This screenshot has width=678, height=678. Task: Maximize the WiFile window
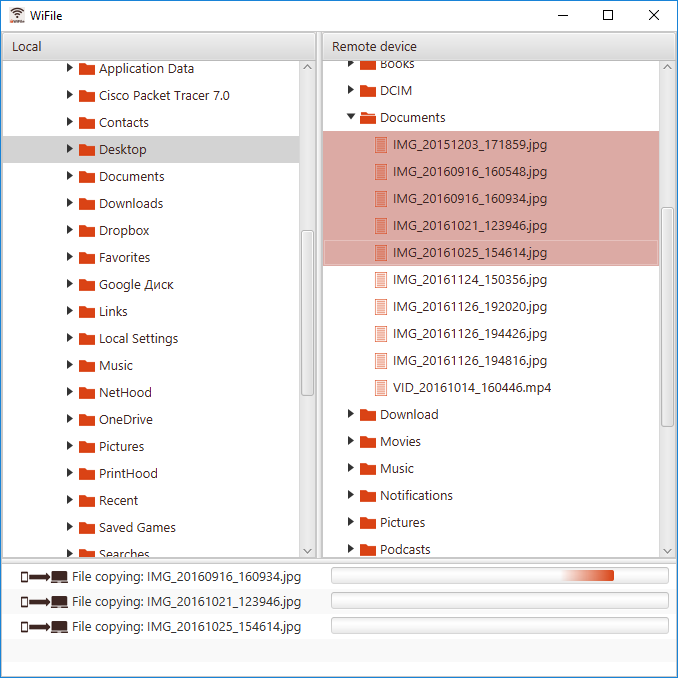608,15
